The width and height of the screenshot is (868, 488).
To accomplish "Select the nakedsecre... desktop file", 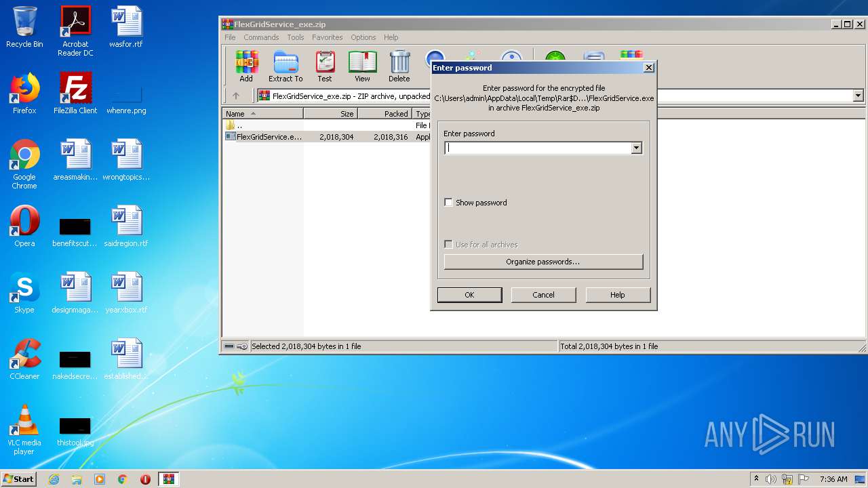I will coord(75,365).
